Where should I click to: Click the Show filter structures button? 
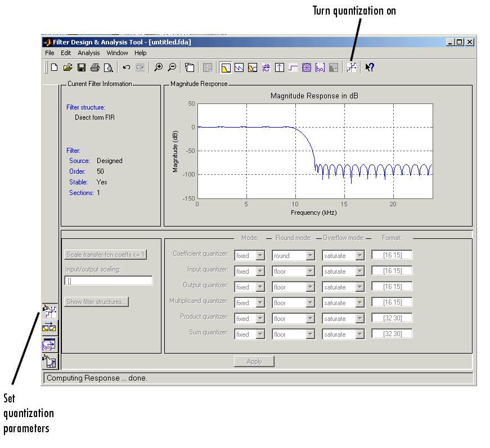96,302
